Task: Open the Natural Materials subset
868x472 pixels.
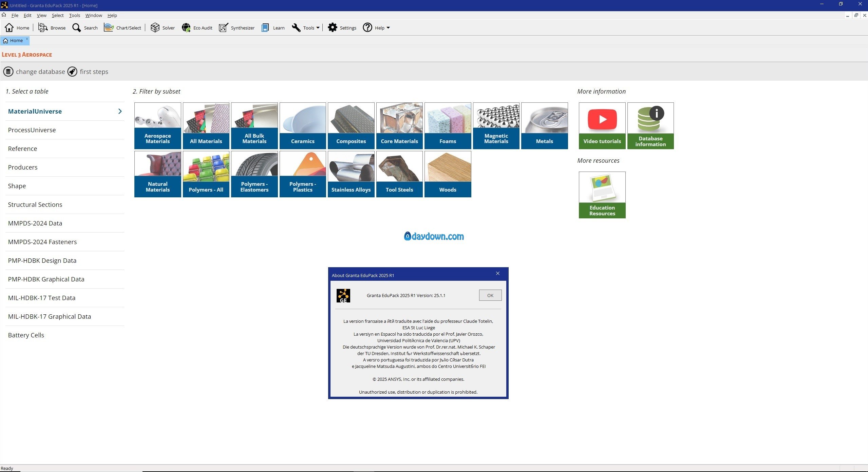Action: coord(158,174)
